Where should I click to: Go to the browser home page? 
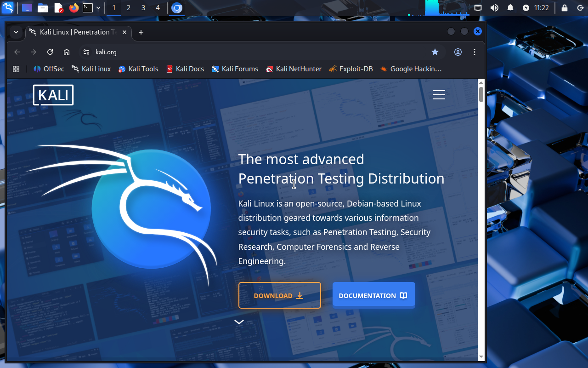coord(67,52)
